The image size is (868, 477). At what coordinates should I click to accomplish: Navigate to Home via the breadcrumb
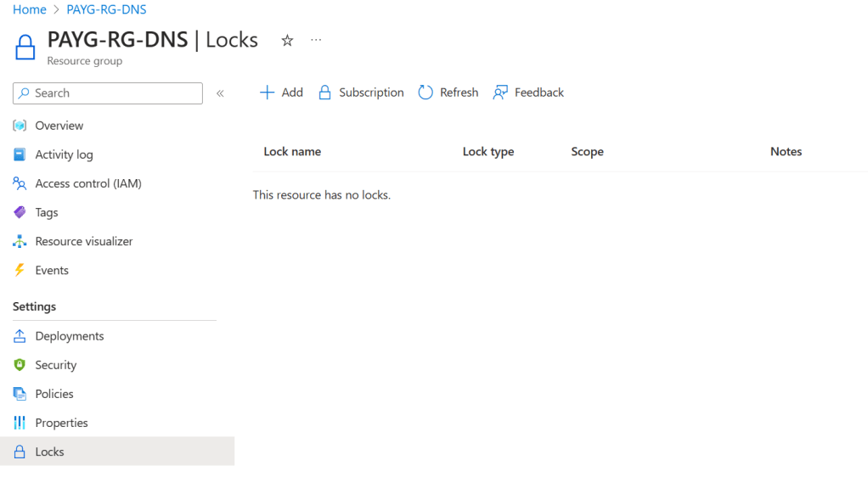30,9
